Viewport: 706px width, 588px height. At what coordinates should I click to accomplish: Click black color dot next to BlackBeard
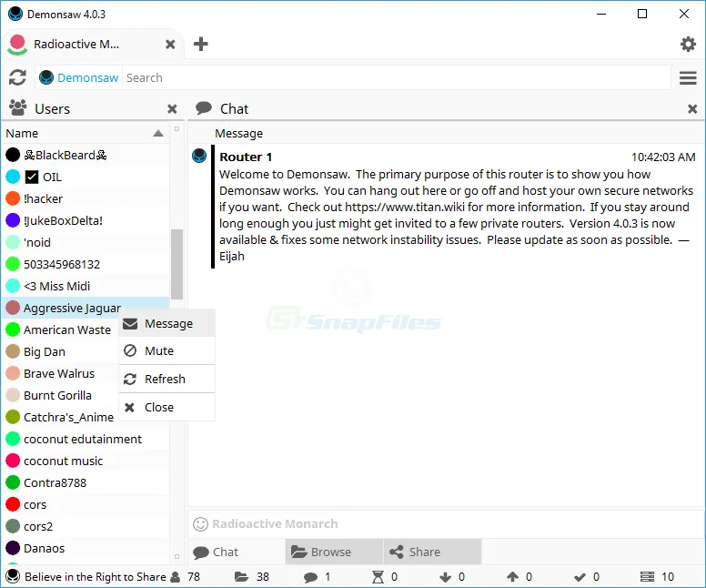(13, 155)
